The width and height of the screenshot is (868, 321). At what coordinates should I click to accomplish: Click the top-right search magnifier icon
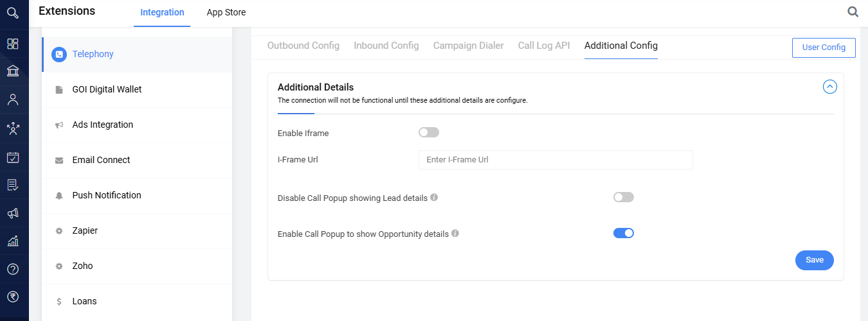tap(853, 12)
